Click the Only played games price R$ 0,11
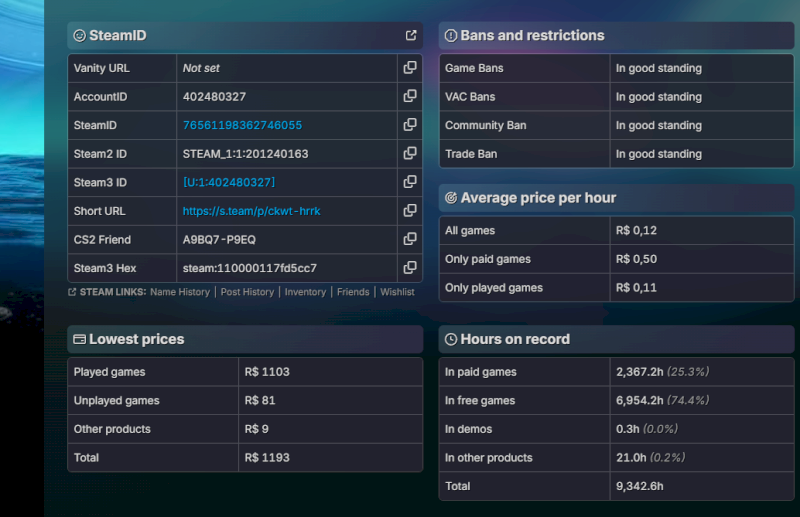Image resolution: width=800 pixels, height=517 pixels. 636,287
